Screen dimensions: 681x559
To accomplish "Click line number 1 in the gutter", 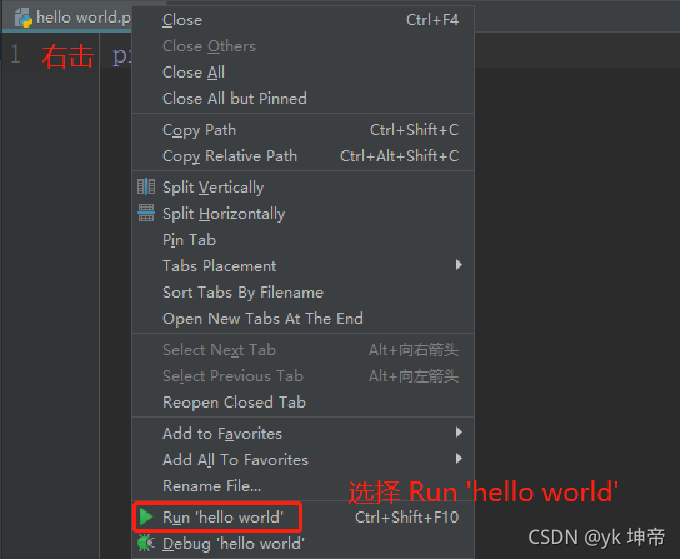I will 15,55.
